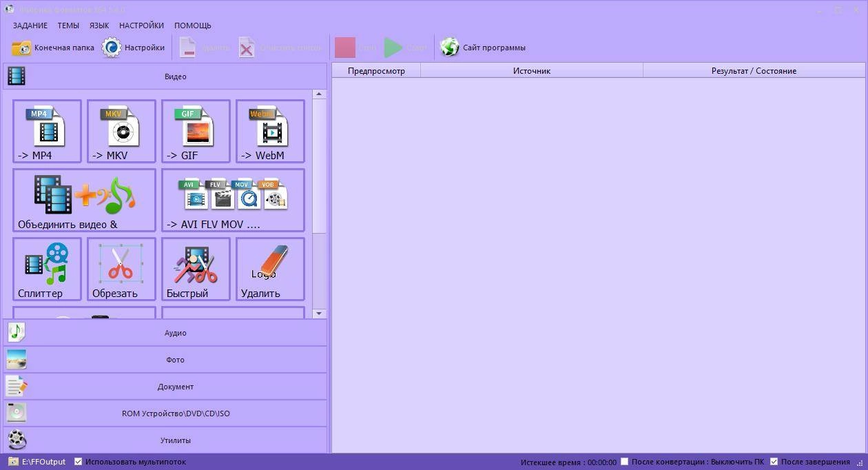Click the film strip Видео icon
The image size is (868, 470).
[x=17, y=76]
